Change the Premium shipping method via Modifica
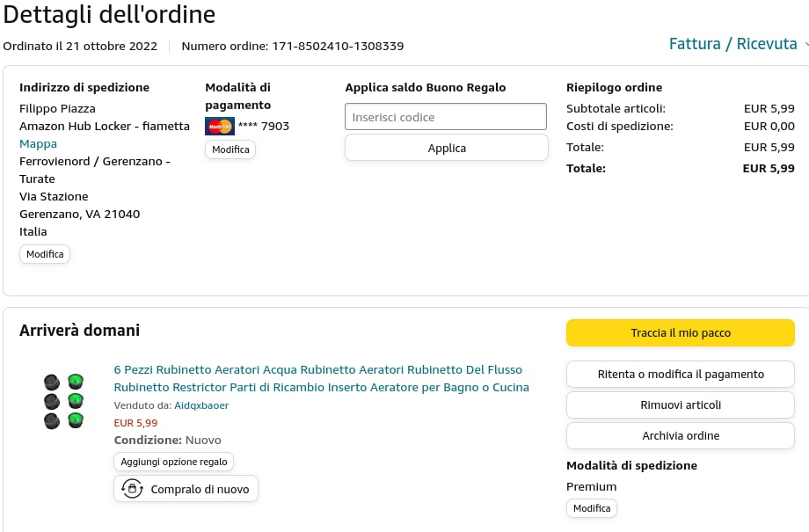 (x=591, y=508)
